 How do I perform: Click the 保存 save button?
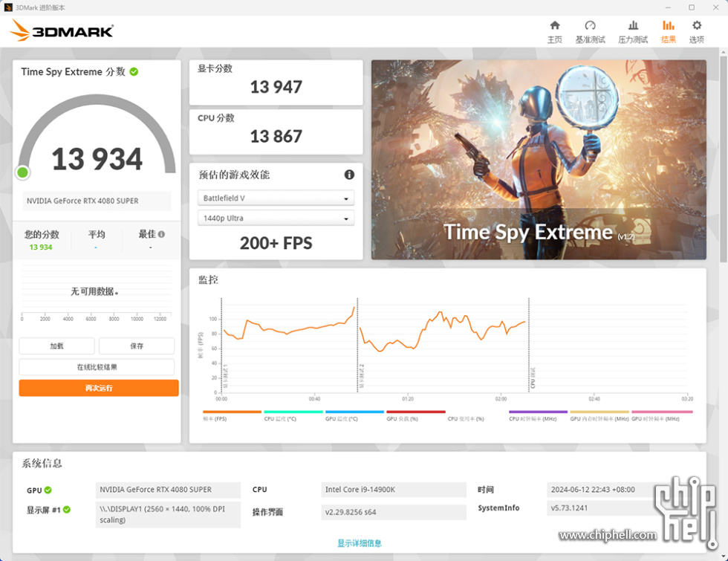click(137, 346)
